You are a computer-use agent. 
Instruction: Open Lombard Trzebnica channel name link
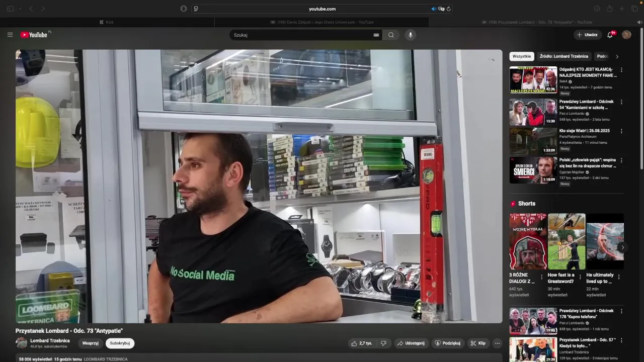pyautogui.click(x=50, y=340)
